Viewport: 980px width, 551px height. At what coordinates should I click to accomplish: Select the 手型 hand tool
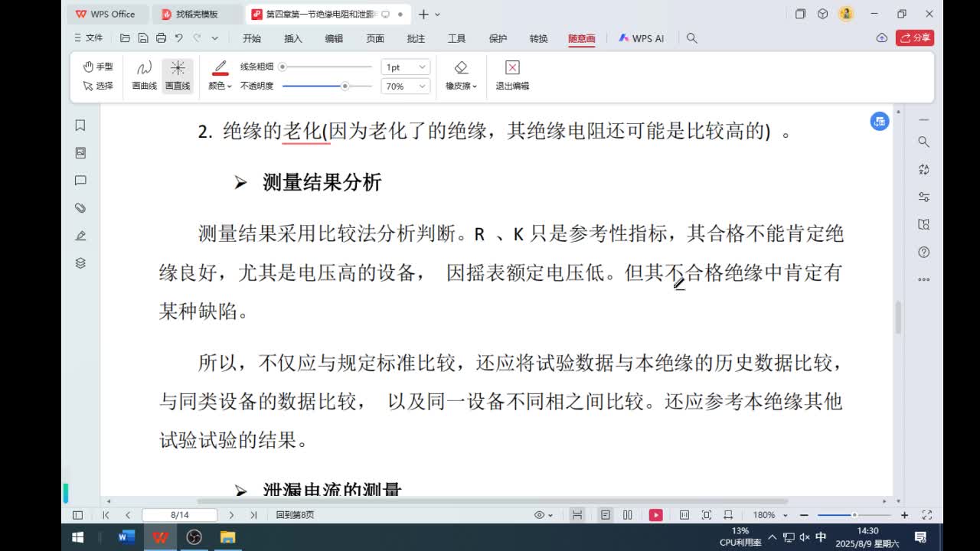coord(97,67)
